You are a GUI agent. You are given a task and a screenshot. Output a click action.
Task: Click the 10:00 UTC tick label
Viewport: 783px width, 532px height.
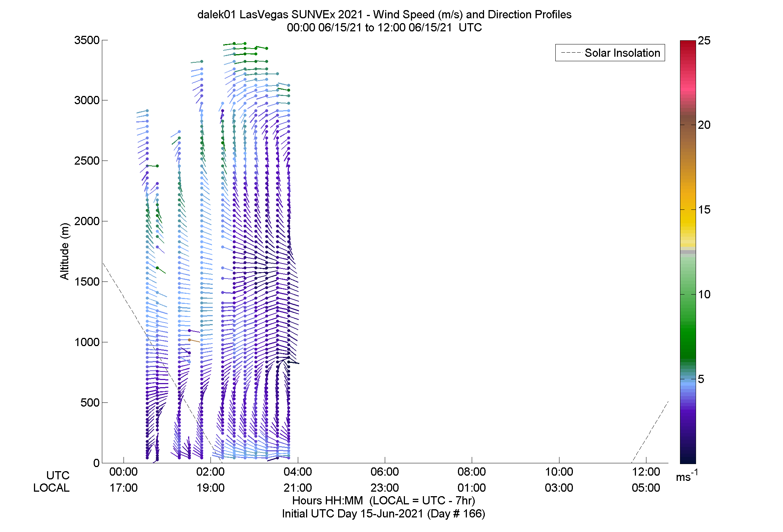(x=559, y=472)
